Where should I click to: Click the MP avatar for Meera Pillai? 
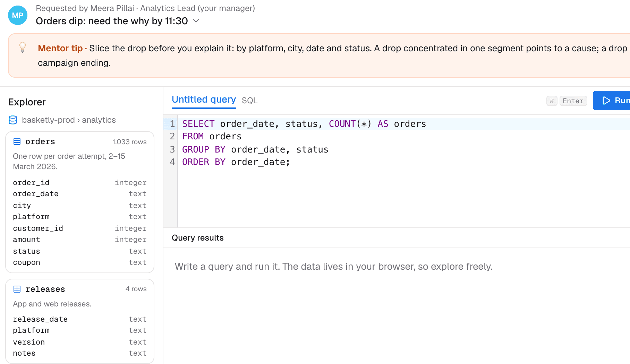pos(18,15)
